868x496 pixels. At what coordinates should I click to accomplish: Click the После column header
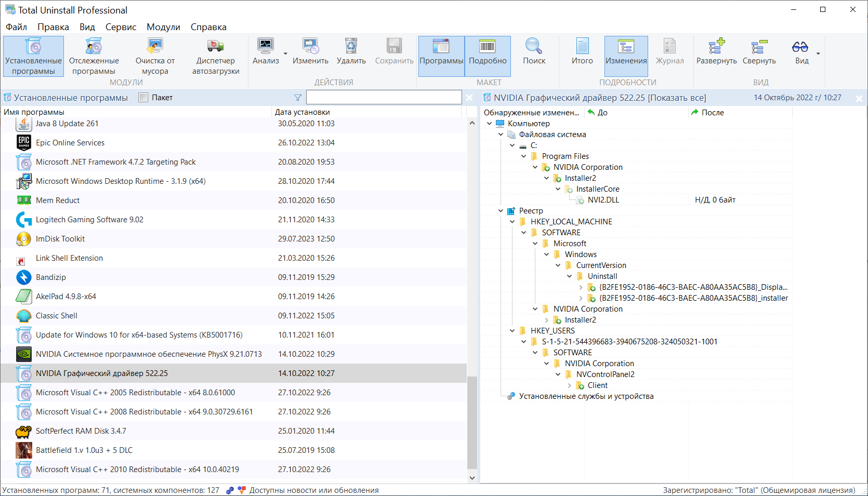coord(741,113)
